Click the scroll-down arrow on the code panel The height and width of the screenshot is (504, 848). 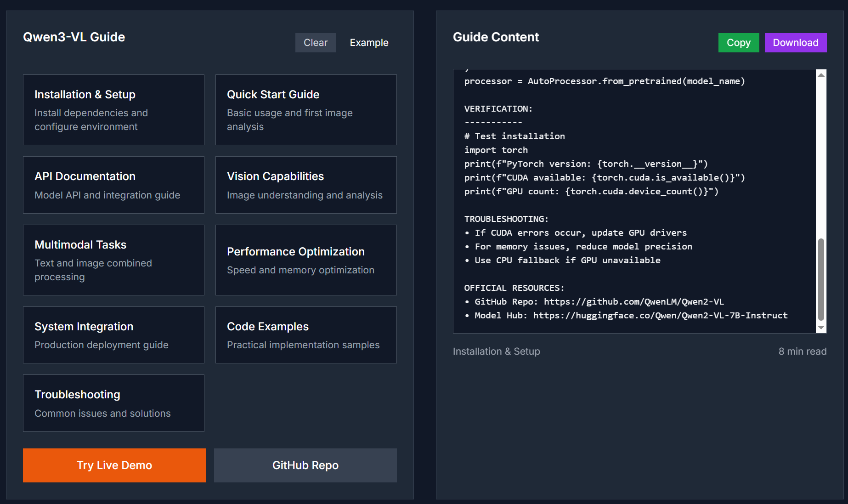click(820, 328)
